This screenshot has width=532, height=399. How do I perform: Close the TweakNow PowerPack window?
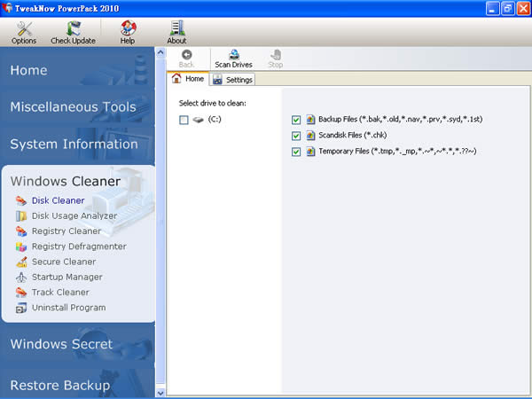523,9
